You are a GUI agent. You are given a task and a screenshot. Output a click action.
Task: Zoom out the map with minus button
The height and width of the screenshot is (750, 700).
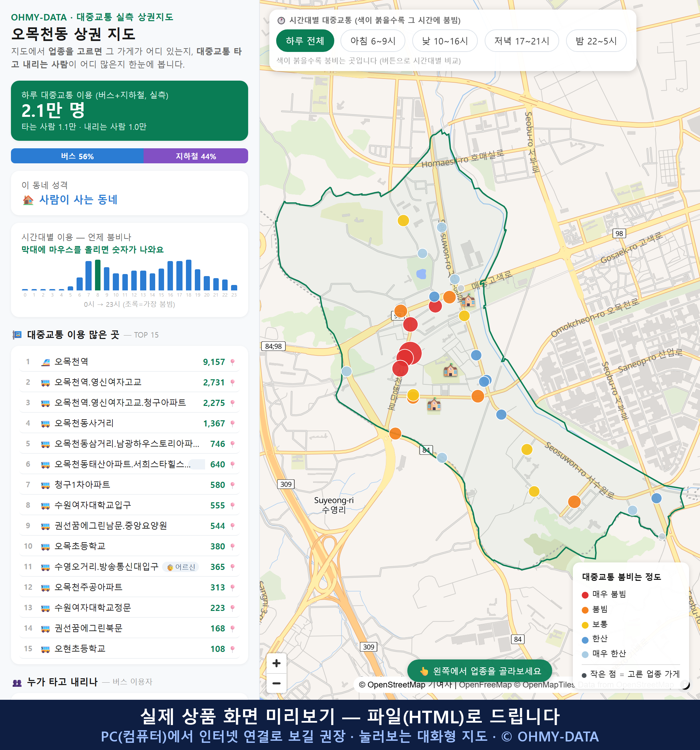(277, 683)
